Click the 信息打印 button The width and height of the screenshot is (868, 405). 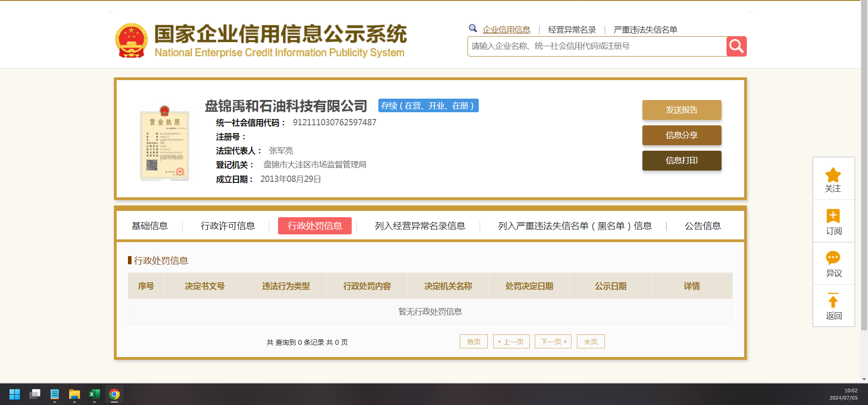tap(682, 161)
